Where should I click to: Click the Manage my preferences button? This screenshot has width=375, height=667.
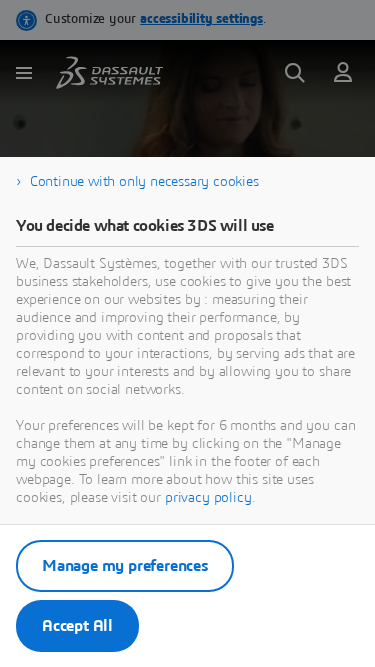tap(125, 566)
